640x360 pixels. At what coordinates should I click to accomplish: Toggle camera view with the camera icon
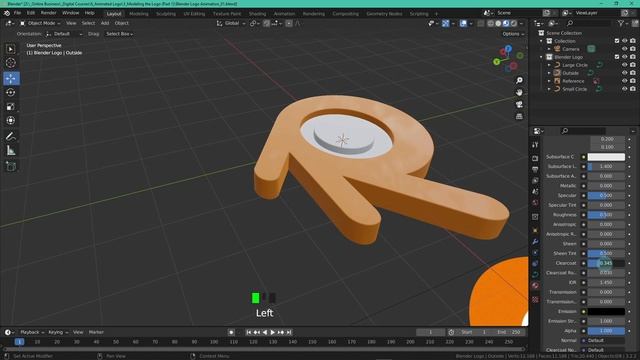519,104
